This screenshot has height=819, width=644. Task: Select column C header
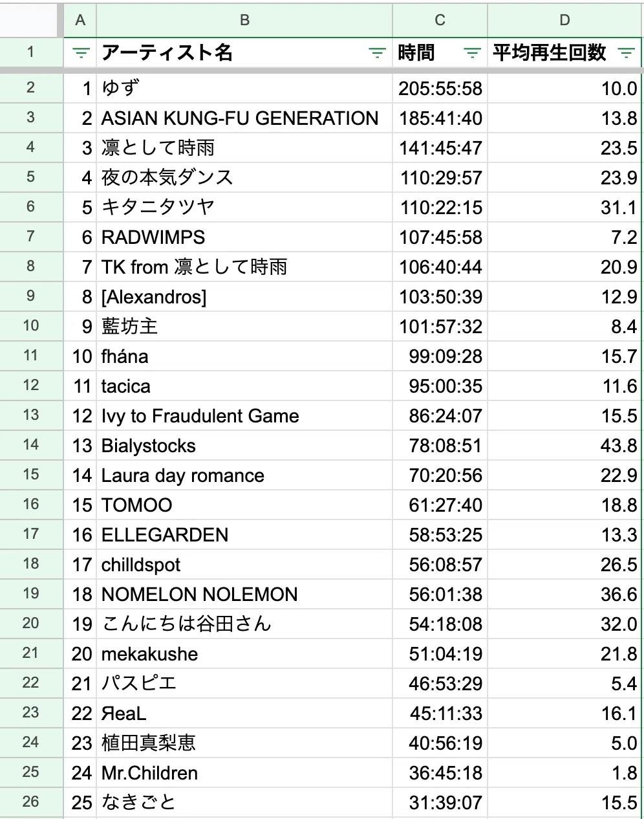pyautogui.click(x=440, y=20)
